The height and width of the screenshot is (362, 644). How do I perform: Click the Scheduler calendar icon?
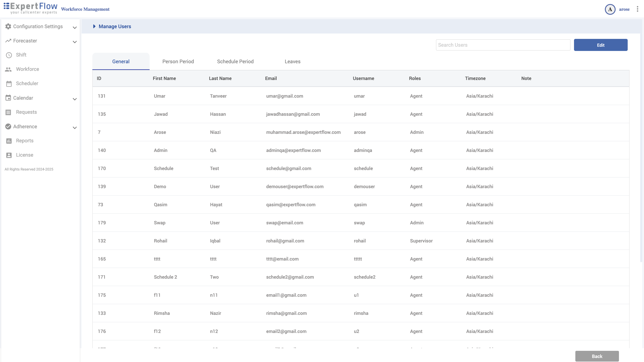coord(9,84)
